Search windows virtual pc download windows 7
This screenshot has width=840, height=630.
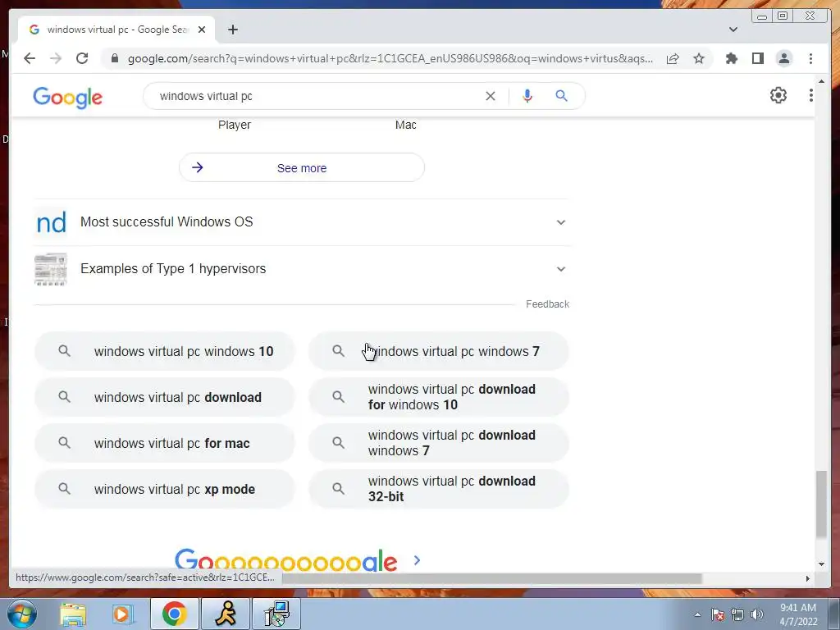coord(439,444)
